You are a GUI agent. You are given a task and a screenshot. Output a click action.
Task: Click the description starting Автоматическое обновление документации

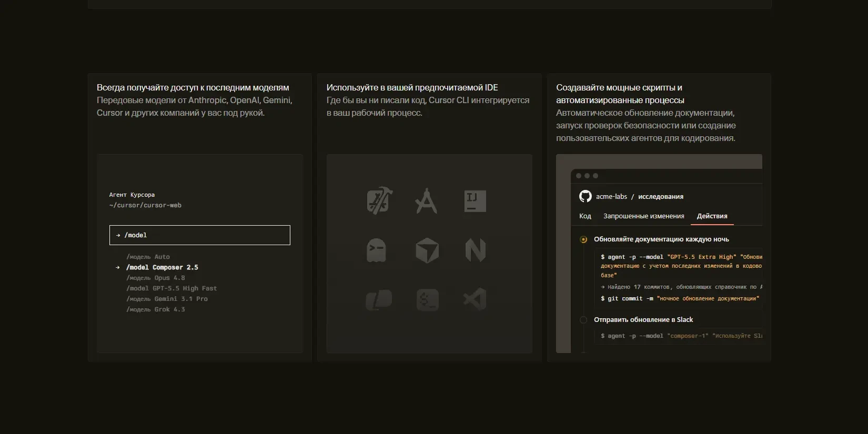click(x=646, y=126)
